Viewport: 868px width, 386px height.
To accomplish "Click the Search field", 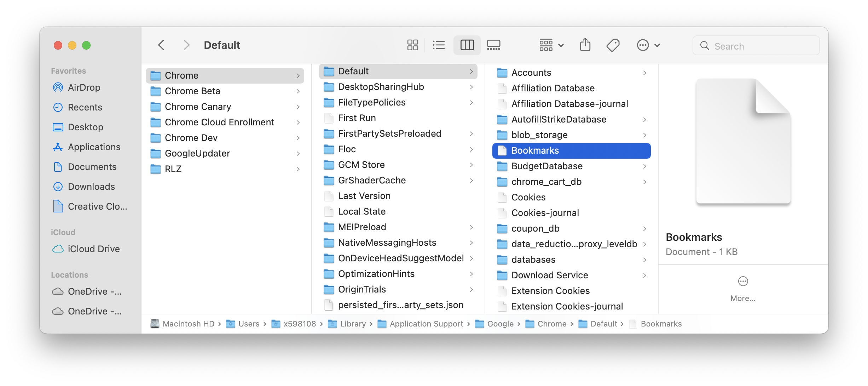I will point(756,46).
